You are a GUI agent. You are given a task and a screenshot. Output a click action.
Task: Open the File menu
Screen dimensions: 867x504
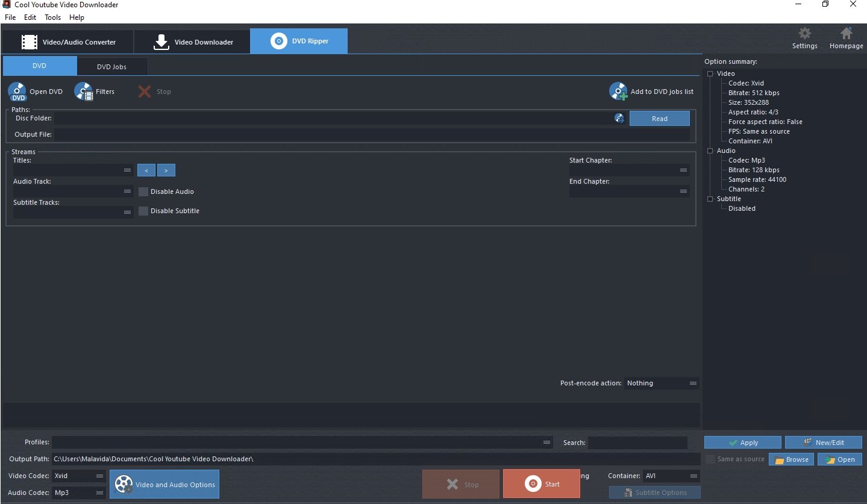click(10, 17)
